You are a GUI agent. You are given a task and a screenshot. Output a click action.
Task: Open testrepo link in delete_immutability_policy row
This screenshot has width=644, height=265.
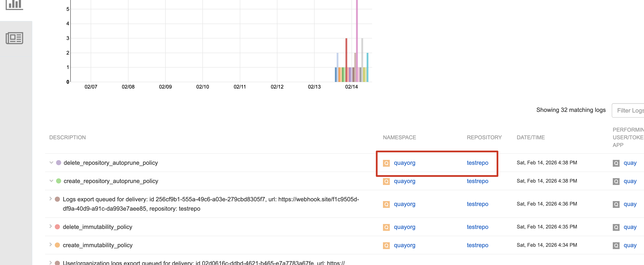(x=477, y=227)
